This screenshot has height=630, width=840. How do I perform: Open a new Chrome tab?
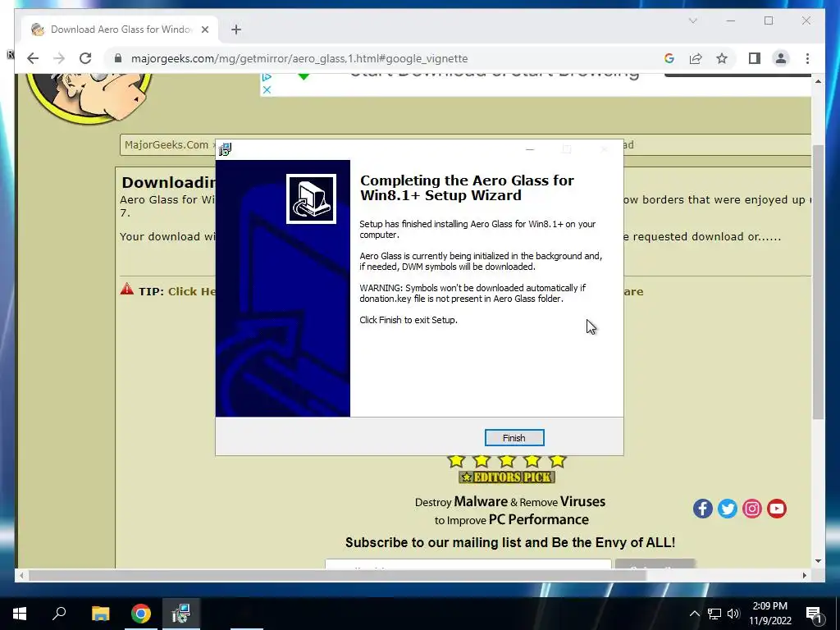(x=236, y=30)
